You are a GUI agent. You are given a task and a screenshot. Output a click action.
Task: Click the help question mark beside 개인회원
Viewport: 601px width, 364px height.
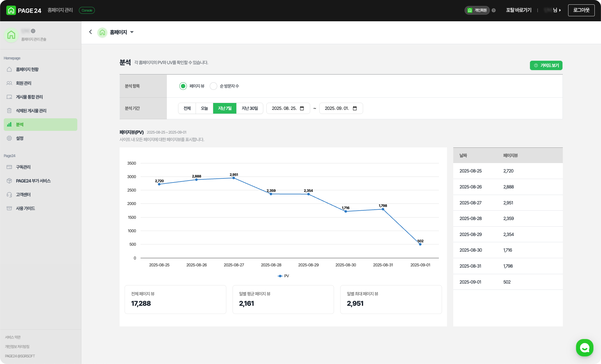494,10
